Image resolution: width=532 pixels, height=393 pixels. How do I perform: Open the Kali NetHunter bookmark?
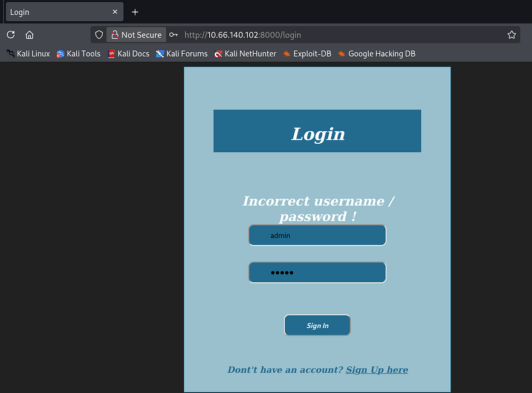click(x=245, y=54)
